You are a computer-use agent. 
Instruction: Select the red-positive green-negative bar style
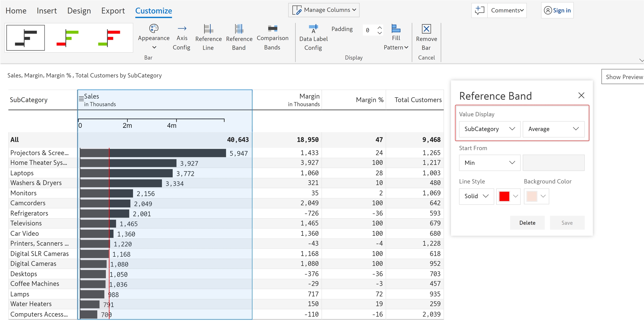coord(109,38)
